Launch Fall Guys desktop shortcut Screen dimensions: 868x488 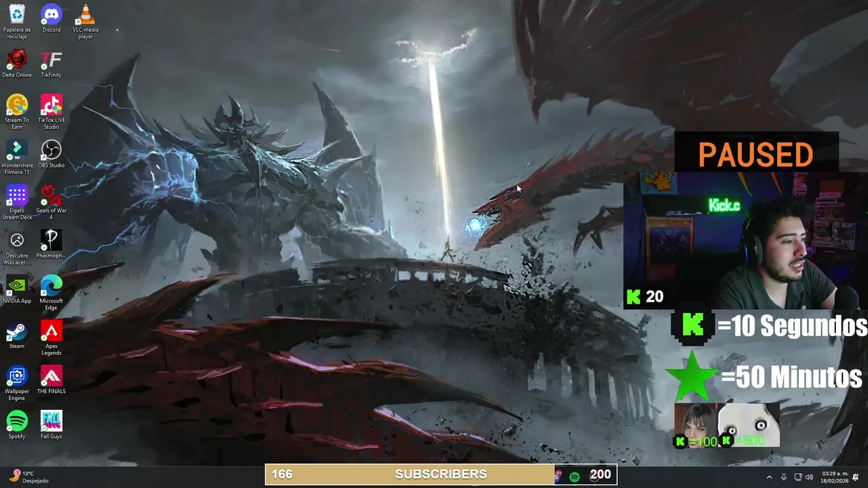[52, 425]
